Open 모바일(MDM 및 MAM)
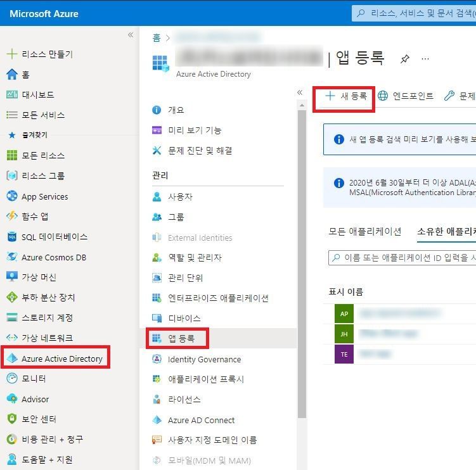The height and width of the screenshot is (470, 476). click(x=202, y=460)
